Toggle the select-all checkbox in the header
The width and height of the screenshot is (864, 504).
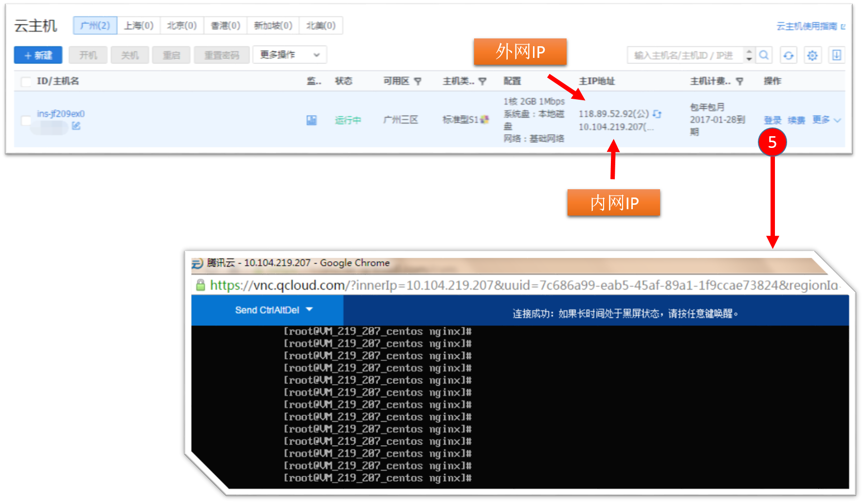26,82
